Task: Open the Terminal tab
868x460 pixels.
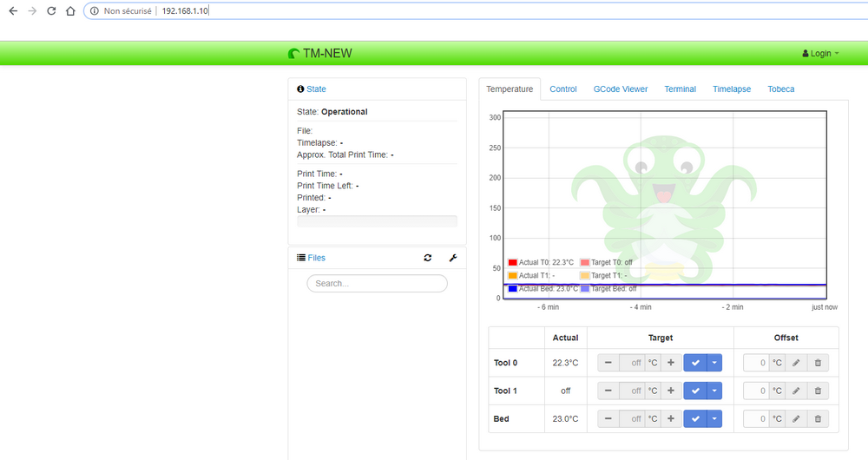Action: 680,89
